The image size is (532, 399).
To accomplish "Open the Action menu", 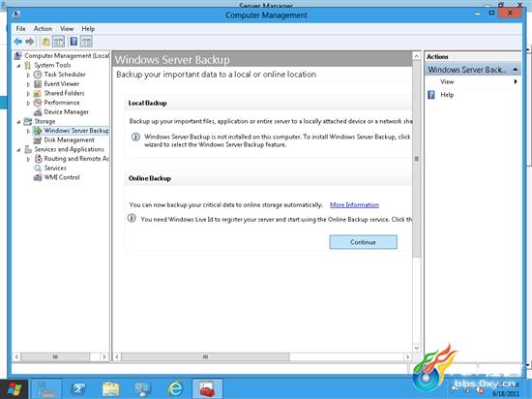I will coord(43,28).
